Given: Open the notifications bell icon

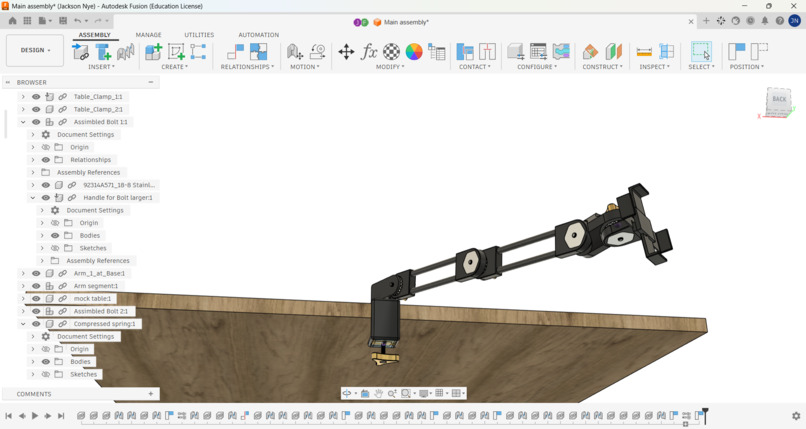Looking at the screenshot, I should tap(765, 21).
